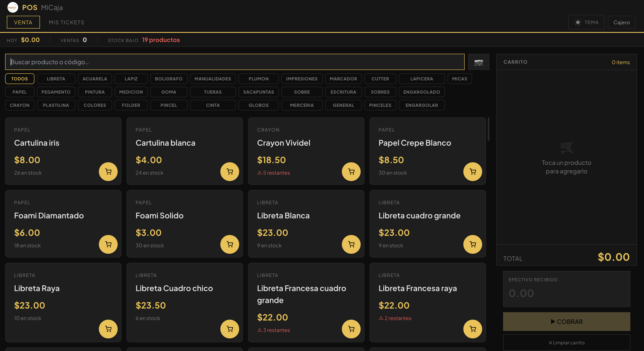Add Libreta Francesa raya to cart
This screenshot has width=644, height=351.
[473, 329]
